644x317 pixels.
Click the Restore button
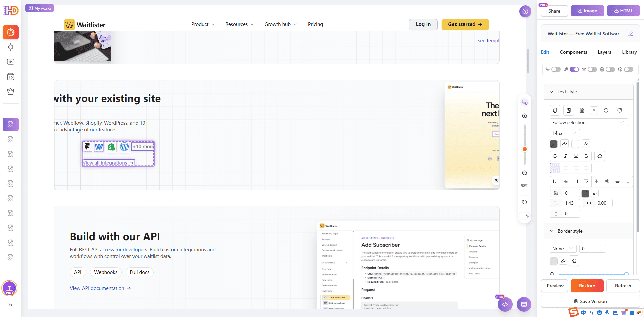(x=587, y=286)
